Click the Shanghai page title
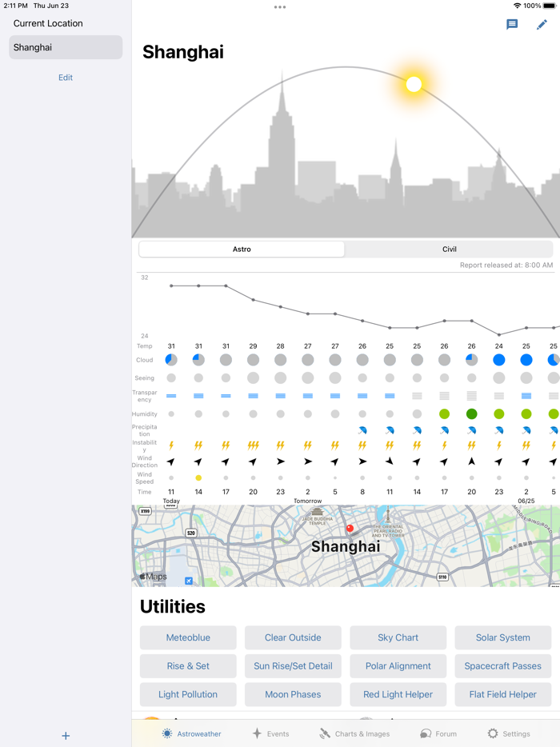560x747 pixels. 183,52
